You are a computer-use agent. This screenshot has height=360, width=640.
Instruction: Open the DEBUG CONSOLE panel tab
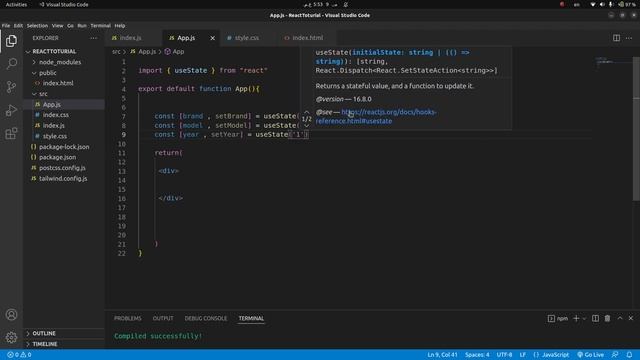tap(206, 318)
